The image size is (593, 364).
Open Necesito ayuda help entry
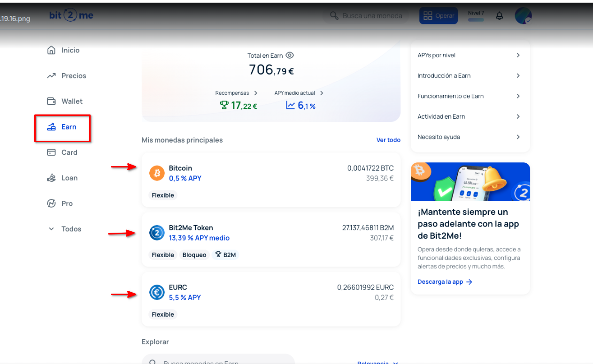470,137
